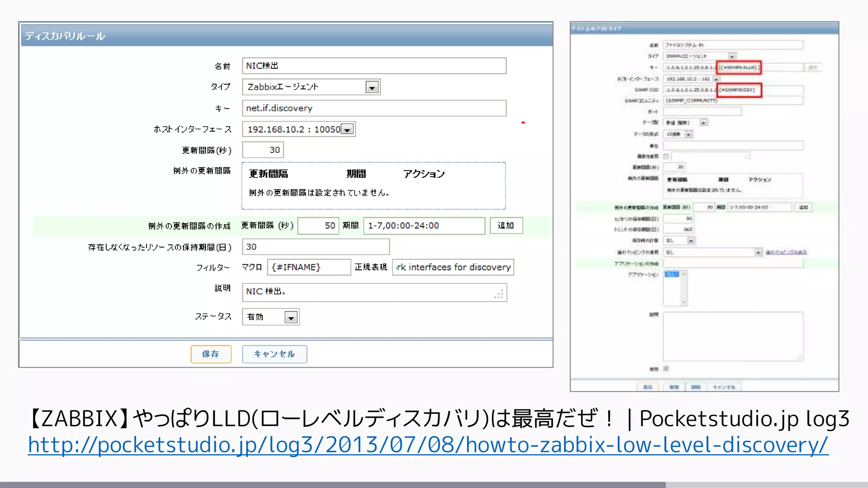Click the item prototype update interval field showing 30

[x=674, y=167]
